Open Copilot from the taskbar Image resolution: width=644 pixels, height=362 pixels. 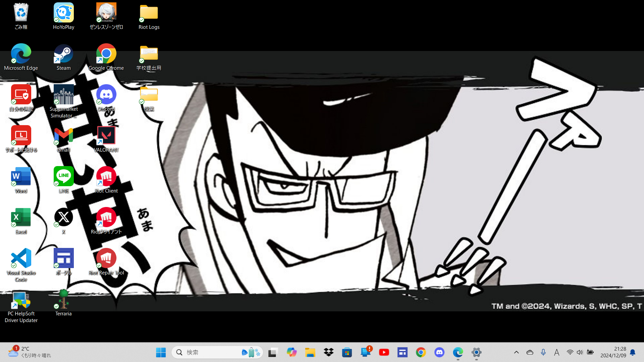coord(291,352)
